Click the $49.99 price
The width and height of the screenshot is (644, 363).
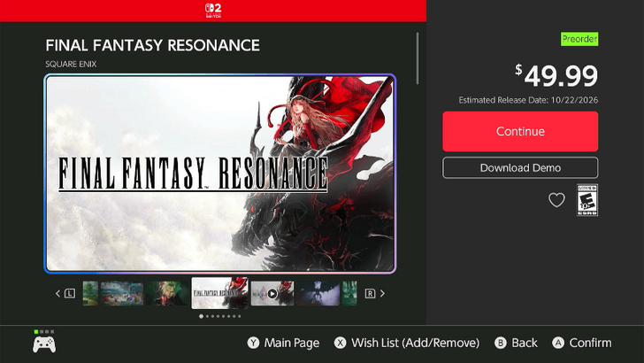click(x=556, y=75)
